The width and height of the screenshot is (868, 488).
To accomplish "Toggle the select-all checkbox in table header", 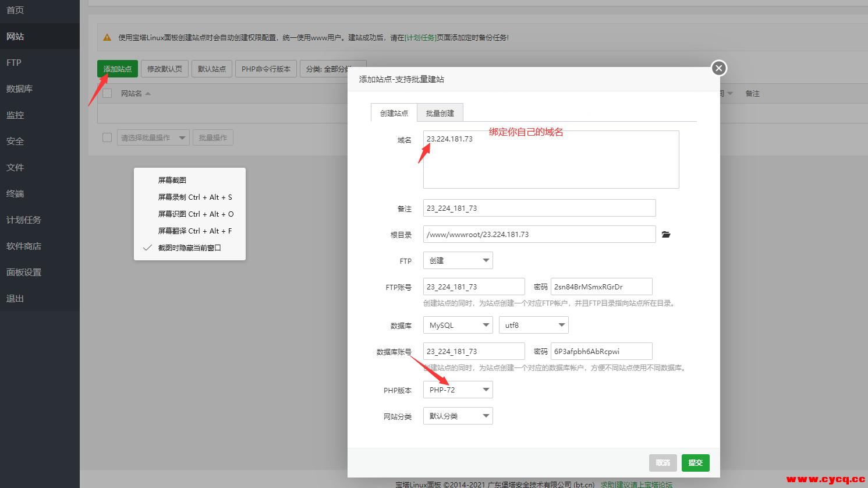I will click(x=107, y=93).
